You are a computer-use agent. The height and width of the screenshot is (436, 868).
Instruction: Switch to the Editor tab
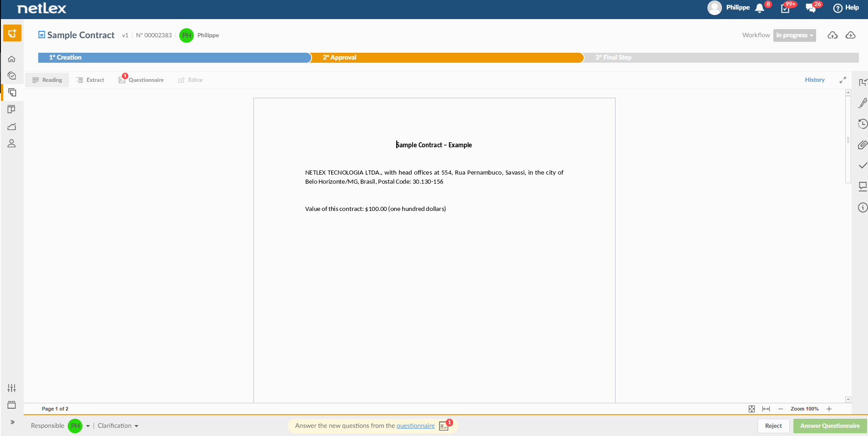click(191, 80)
